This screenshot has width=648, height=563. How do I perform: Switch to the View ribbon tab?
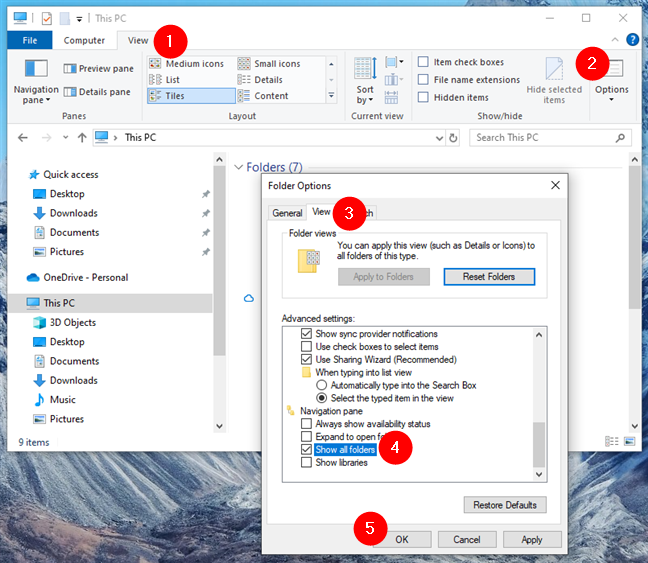point(138,40)
